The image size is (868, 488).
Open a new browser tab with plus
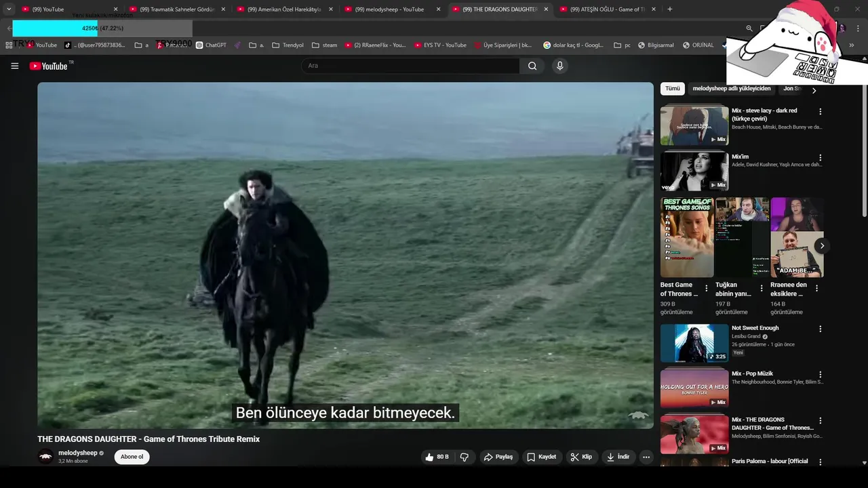669,9
